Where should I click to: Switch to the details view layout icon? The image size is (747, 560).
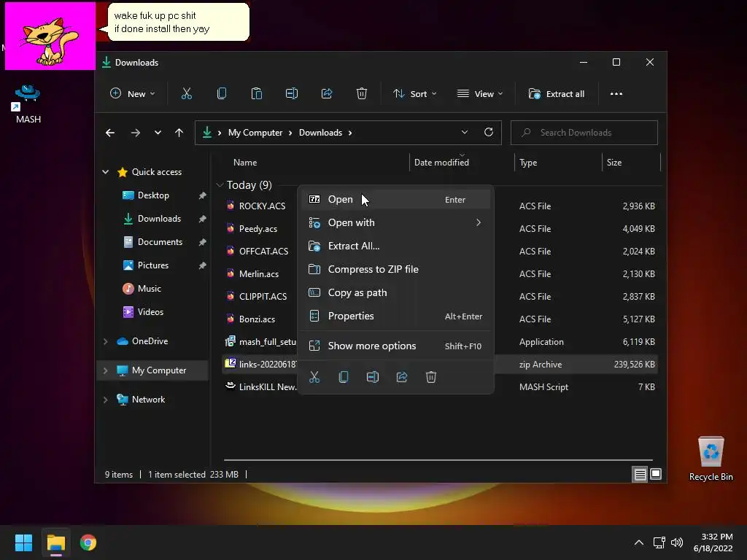[640, 474]
